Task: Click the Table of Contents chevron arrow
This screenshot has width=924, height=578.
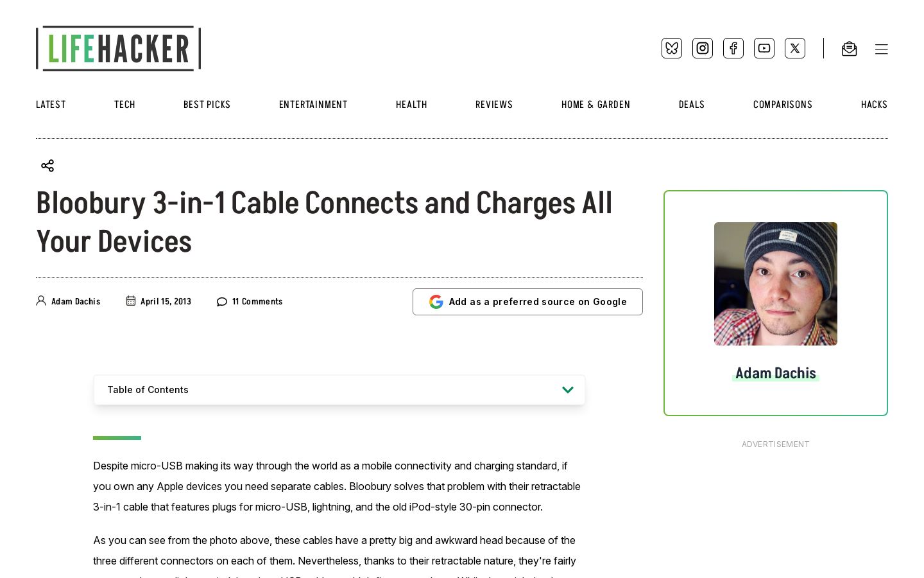Action: tap(568, 390)
